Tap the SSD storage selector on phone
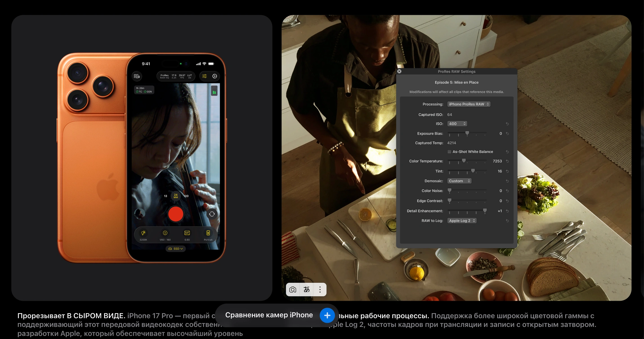This screenshot has width=644, height=339. 176,249
